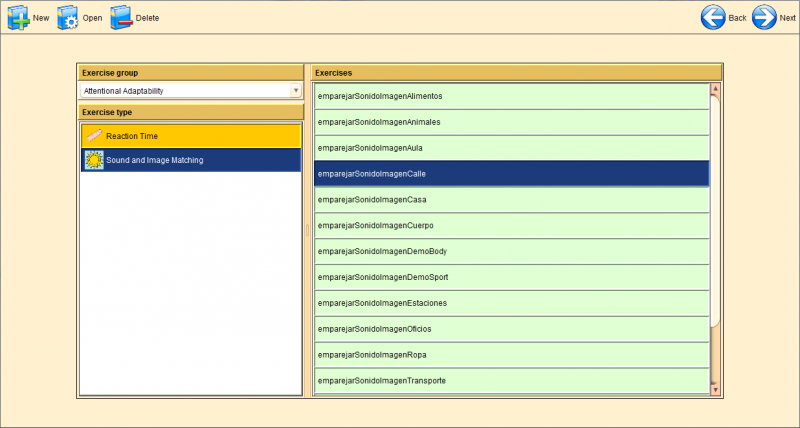The image size is (800, 428).
Task: Click the New book icon with plus
Action: coord(18,18)
